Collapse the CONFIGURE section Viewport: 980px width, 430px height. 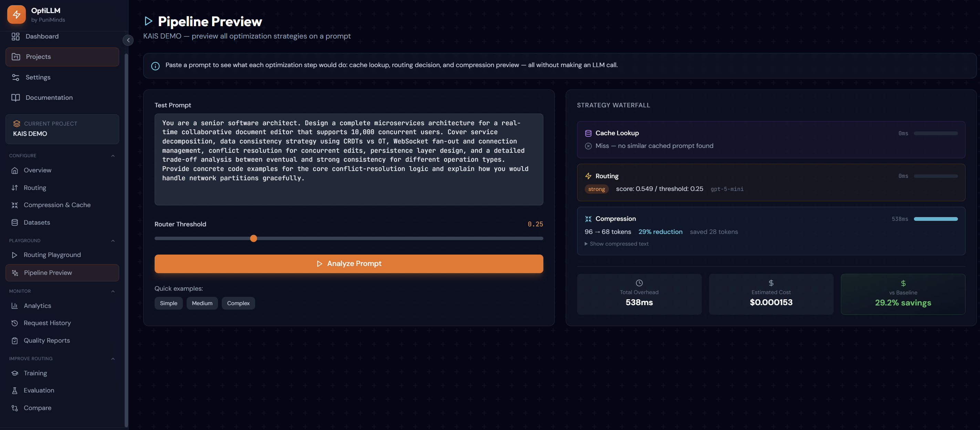(113, 156)
